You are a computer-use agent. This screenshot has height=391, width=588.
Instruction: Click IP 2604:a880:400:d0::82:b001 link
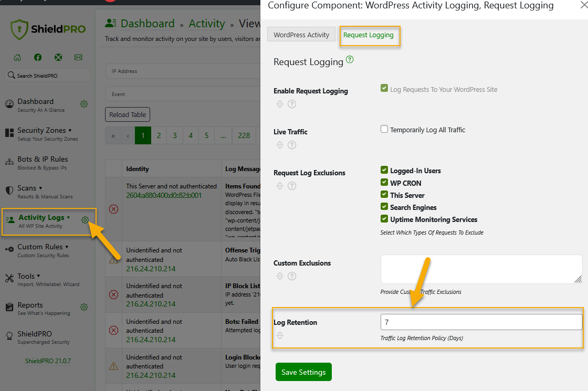[x=164, y=195]
